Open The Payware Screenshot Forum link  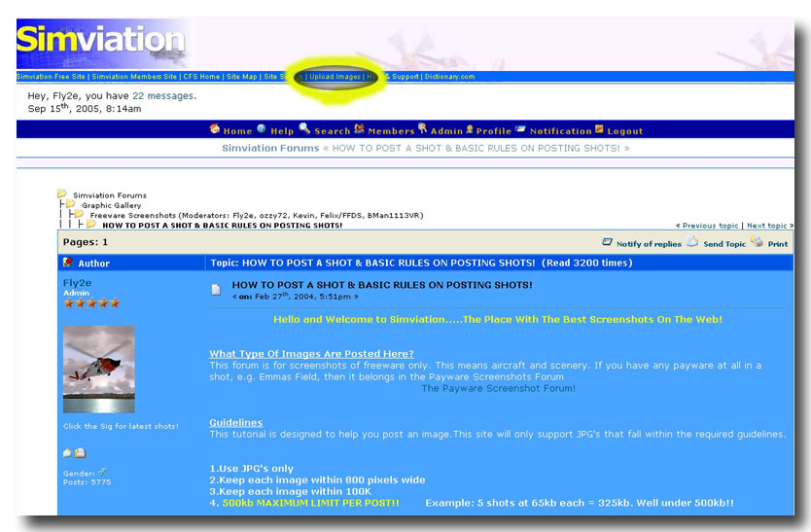(x=498, y=388)
